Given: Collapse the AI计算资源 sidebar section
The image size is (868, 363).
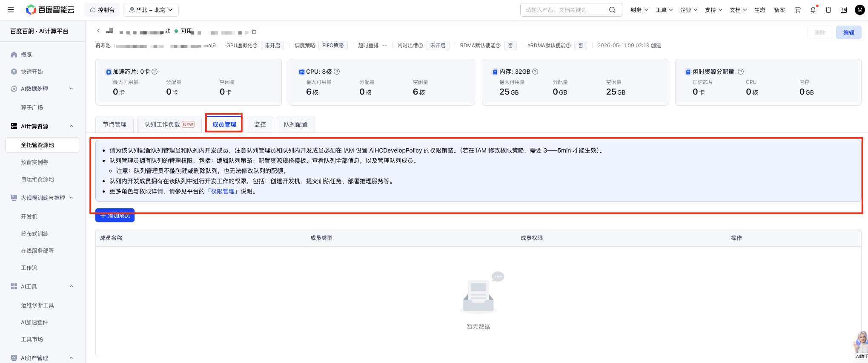Looking at the screenshot, I should [x=72, y=126].
